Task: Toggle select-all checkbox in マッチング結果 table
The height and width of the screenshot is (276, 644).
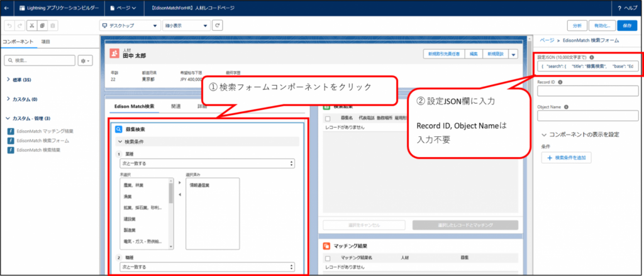Action: click(328, 258)
